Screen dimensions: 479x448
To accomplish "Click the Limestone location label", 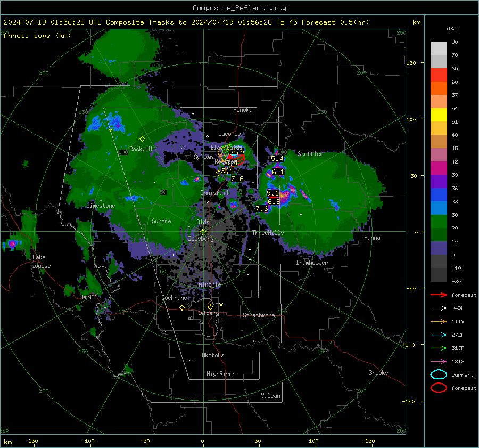I will 101,206.
